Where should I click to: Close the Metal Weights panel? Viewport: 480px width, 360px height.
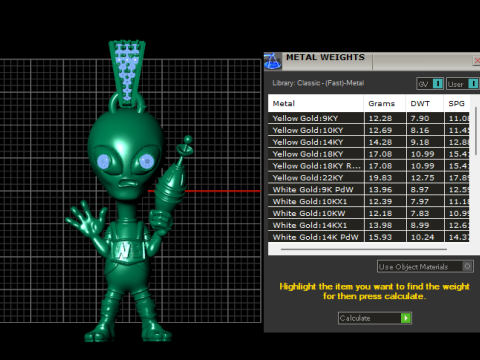point(476,60)
